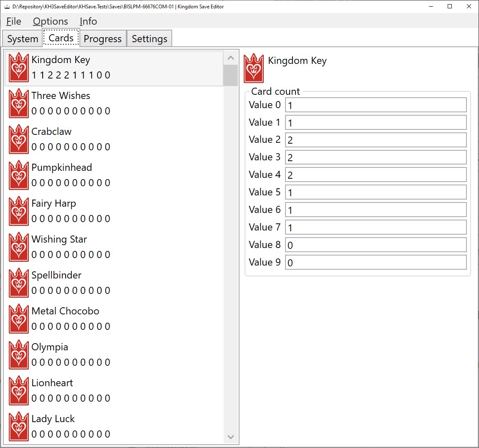
Task: Click the Kingdom Key card icon in list
Action: (19, 68)
